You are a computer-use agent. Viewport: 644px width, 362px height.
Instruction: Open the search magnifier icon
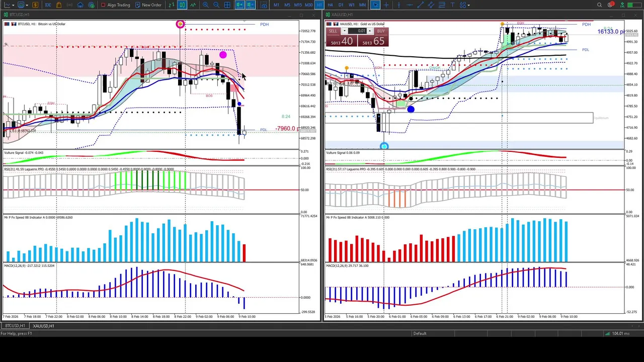(x=599, y=5)
